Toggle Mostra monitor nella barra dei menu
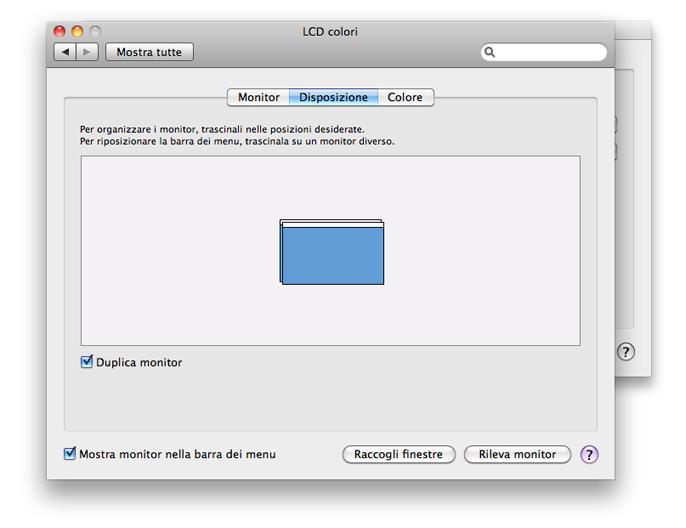Screen dimensions: 686x528 pos(70,454)
